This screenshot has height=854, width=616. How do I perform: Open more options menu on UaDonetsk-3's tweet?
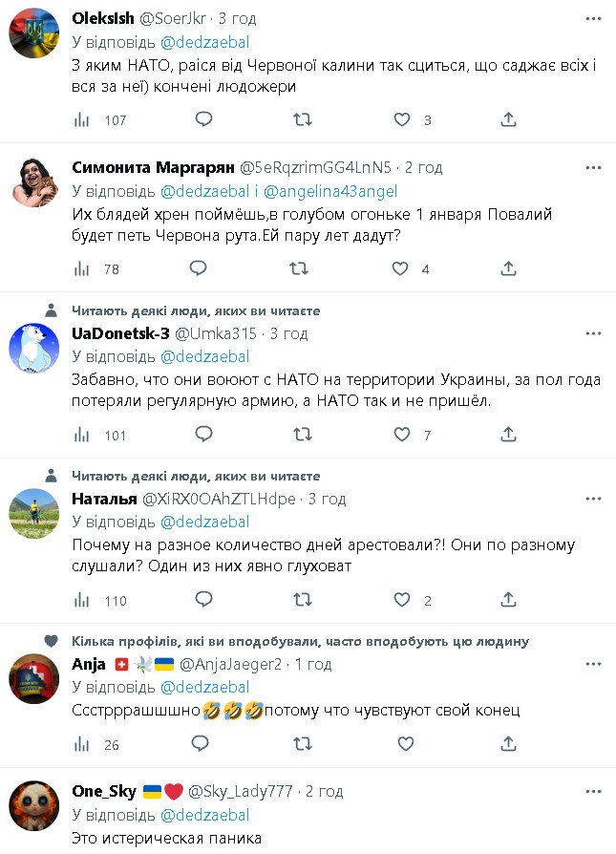tap(594, 333)
